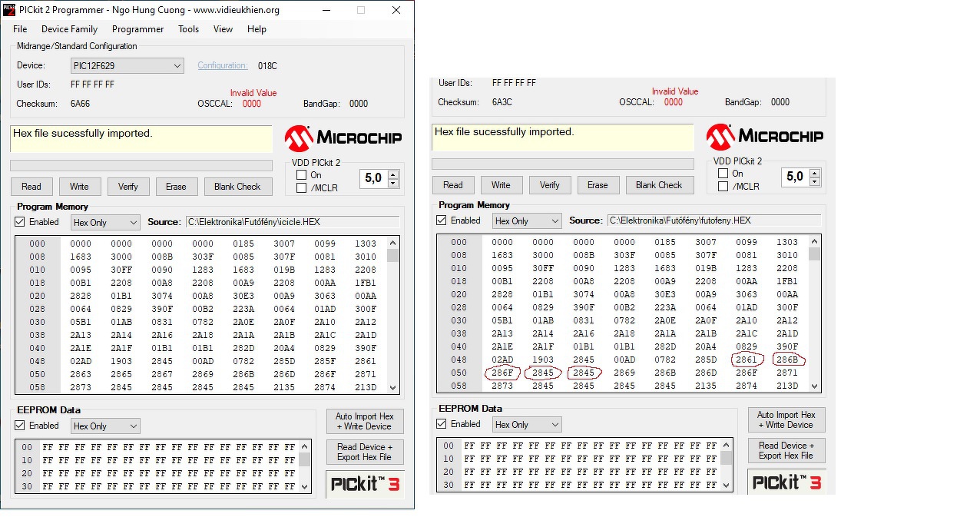Increase VDD voltage in right window
The width and height of the screenshot is (980, 527).
815,174
